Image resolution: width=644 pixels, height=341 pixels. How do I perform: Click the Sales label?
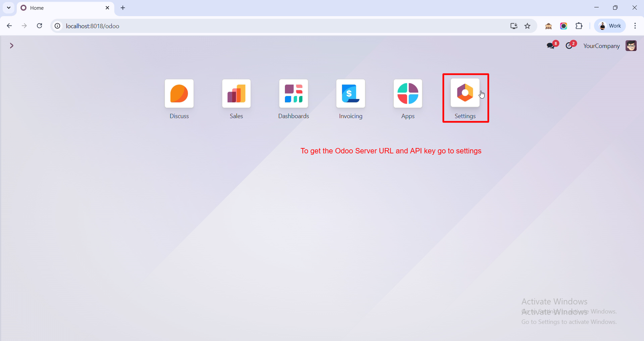[x=236, y=116]
